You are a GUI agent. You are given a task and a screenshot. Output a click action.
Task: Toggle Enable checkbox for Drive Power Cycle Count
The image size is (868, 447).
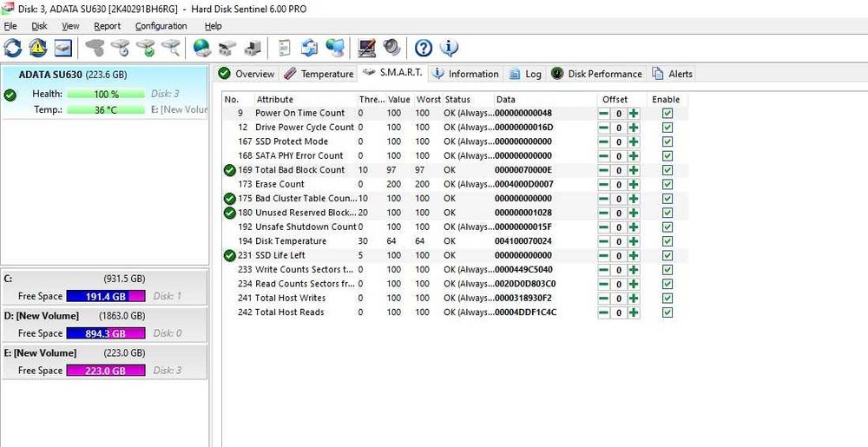667,128
